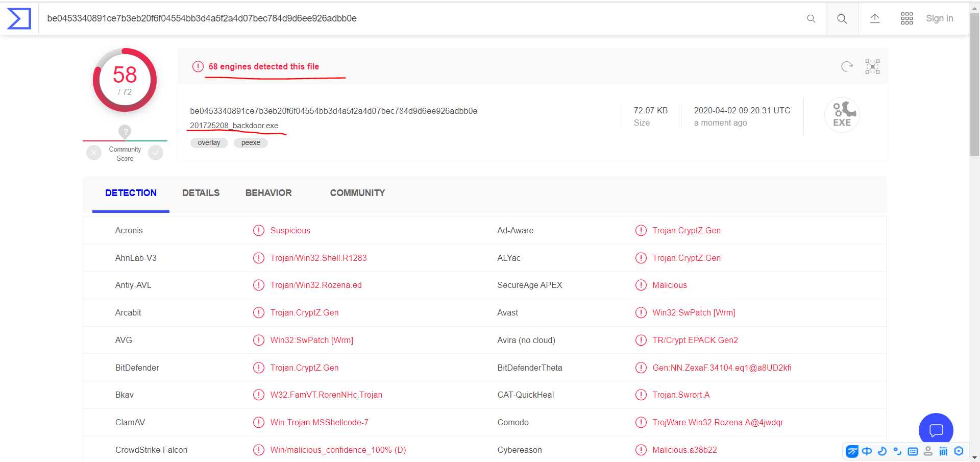The width and height of the screenshot is (980, 462).
Task: Click the page's vertical scrollbar thumb
Action: [x=974, y=84]
